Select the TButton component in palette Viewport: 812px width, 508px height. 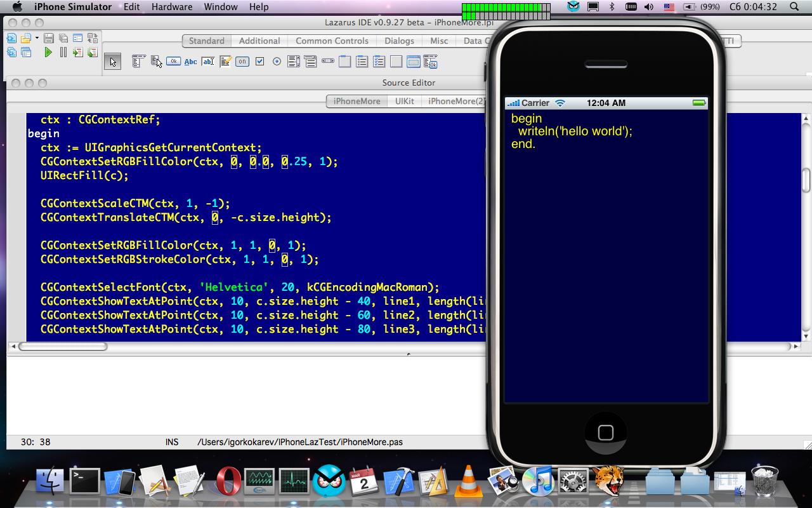(x=173, y=62)
